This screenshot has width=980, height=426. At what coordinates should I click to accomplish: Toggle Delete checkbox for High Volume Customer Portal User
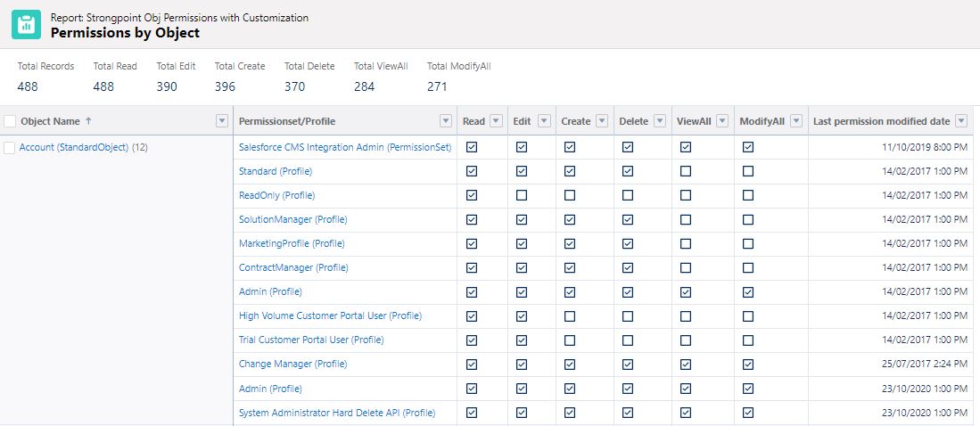[628, 316]
